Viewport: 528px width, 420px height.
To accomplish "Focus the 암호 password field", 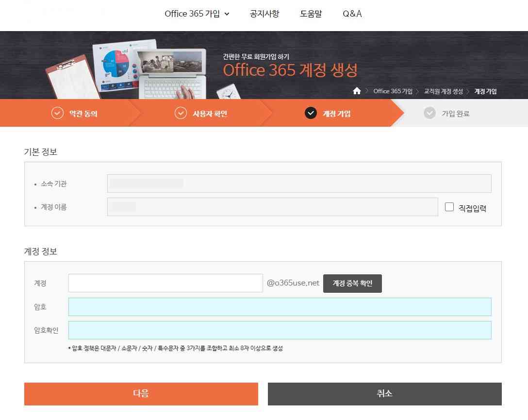I will pyautogui.click(x=280, y=307).
